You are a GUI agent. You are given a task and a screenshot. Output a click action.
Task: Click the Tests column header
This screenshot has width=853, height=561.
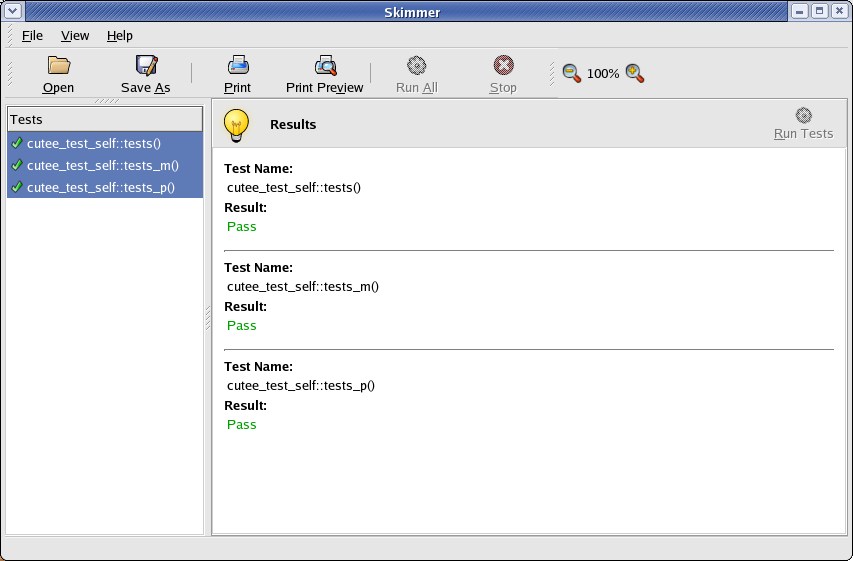105,119
